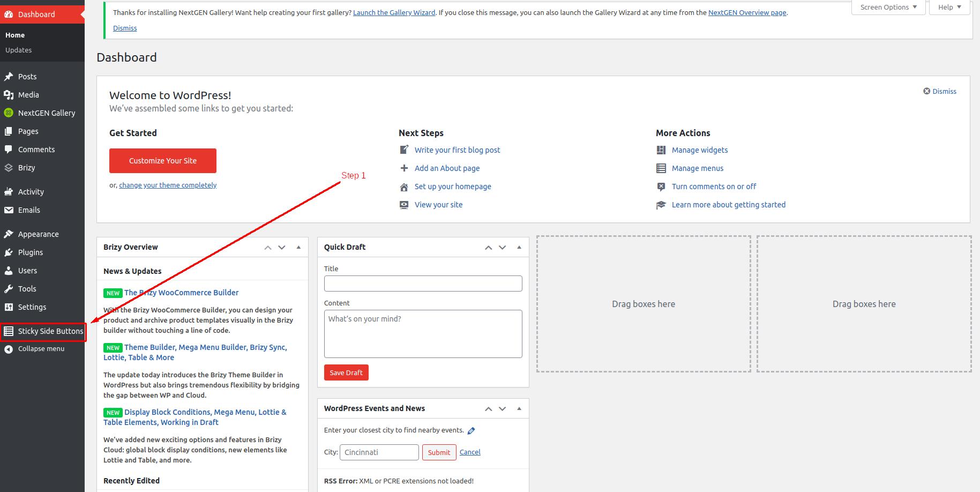Toggle the Quick Draft panel triangle
980x492 pixels.
(x=519, y=247)
